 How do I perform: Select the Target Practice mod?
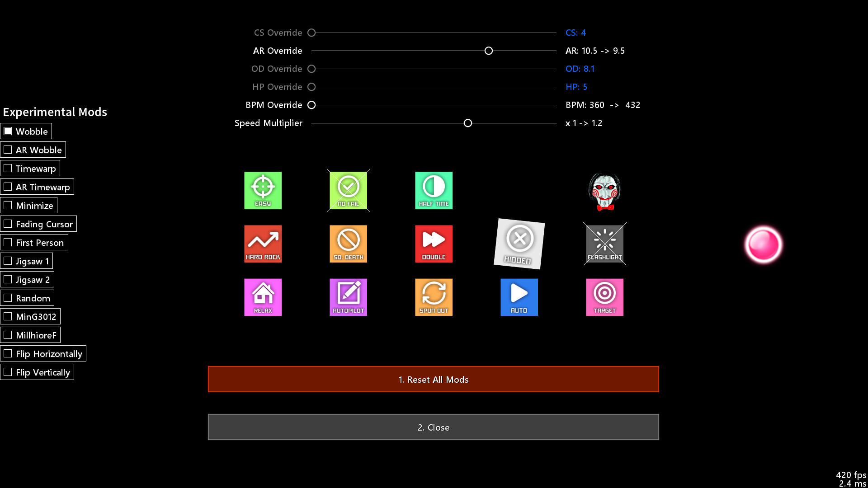click(x=604, y=297)
